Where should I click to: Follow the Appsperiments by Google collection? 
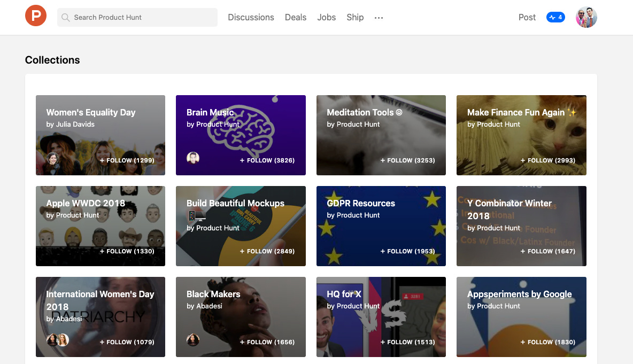[548, 342]
